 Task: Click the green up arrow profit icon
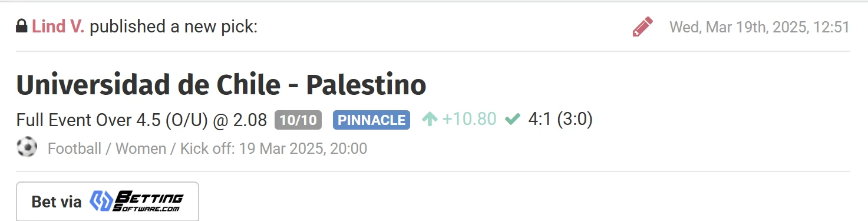coord(430,120)
